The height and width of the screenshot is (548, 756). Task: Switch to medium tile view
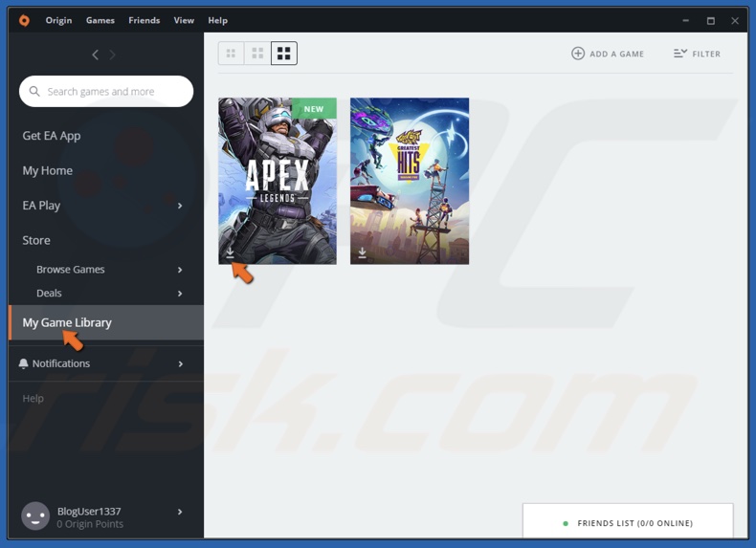(x=257, y=53)
